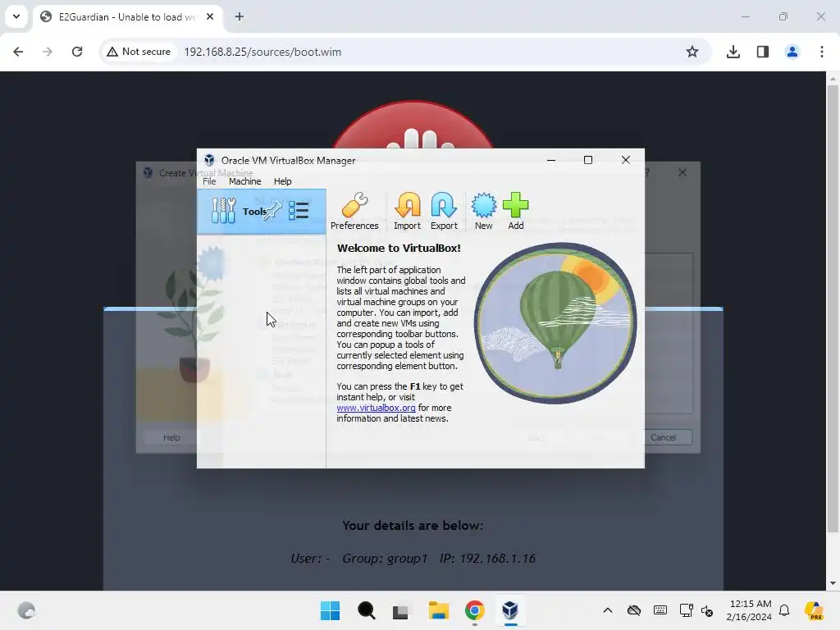Show hidden tray icons chevron

[608, 610]
